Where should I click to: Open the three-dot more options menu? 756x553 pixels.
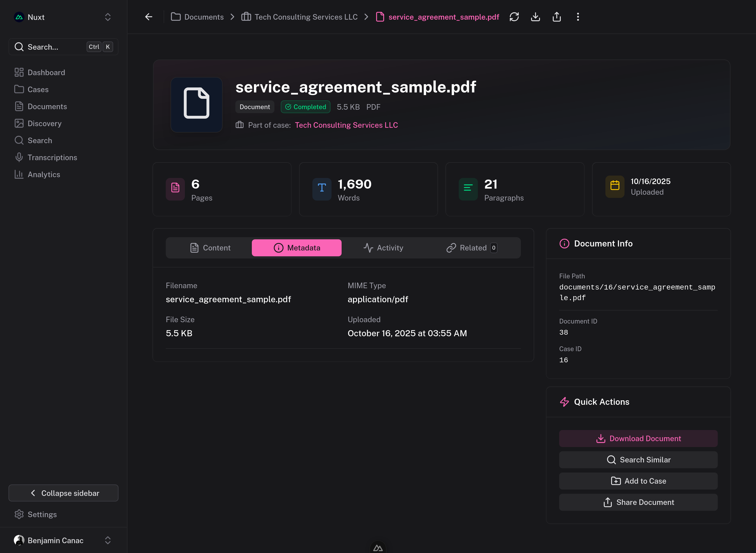click(577, 17)
